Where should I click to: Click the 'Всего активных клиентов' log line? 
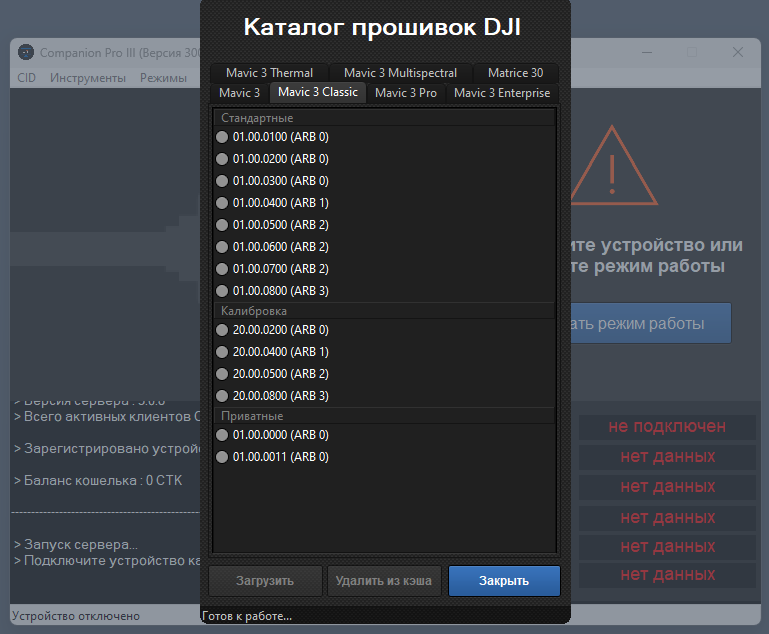click(107, 417)
